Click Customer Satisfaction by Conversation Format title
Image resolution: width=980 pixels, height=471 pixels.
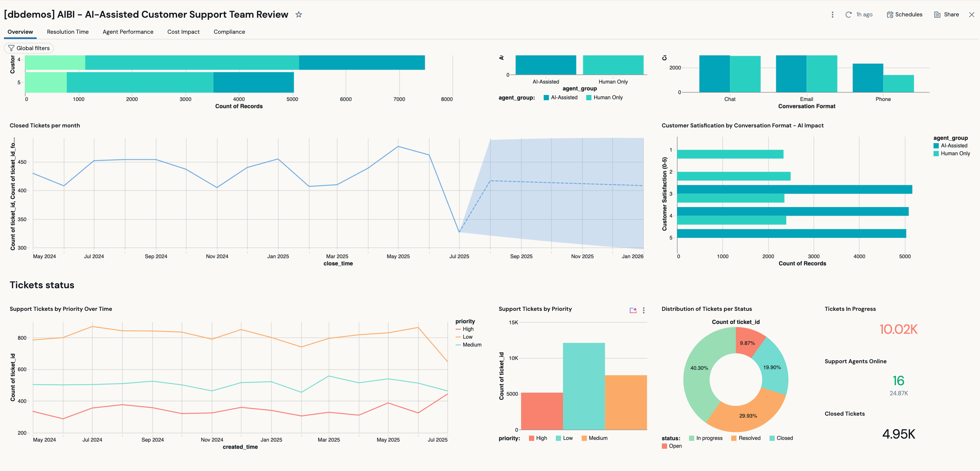click(743, 125)
